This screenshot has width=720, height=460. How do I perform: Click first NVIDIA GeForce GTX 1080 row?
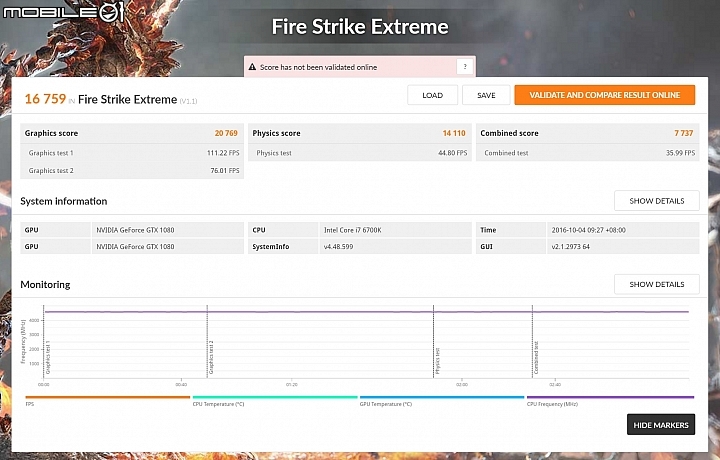tap(132, 230)
